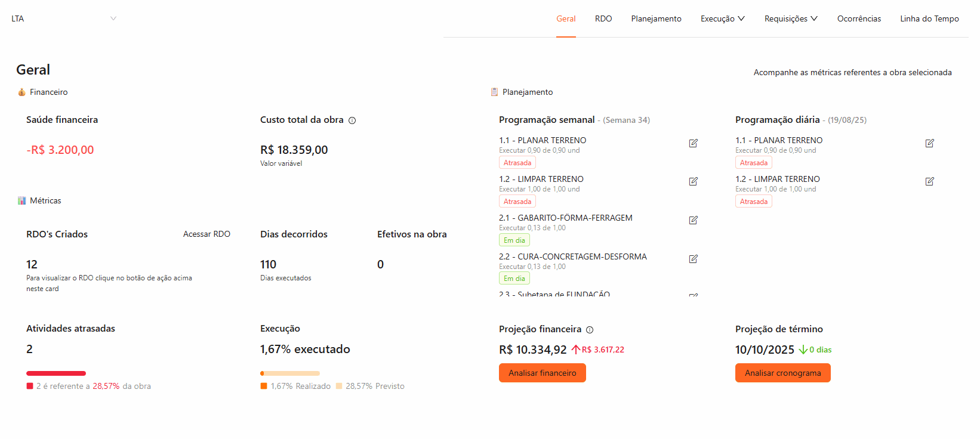This screenshot has height=439, width=980.
Task: Click the Programação semanal heading
Action: pos(547,119)
